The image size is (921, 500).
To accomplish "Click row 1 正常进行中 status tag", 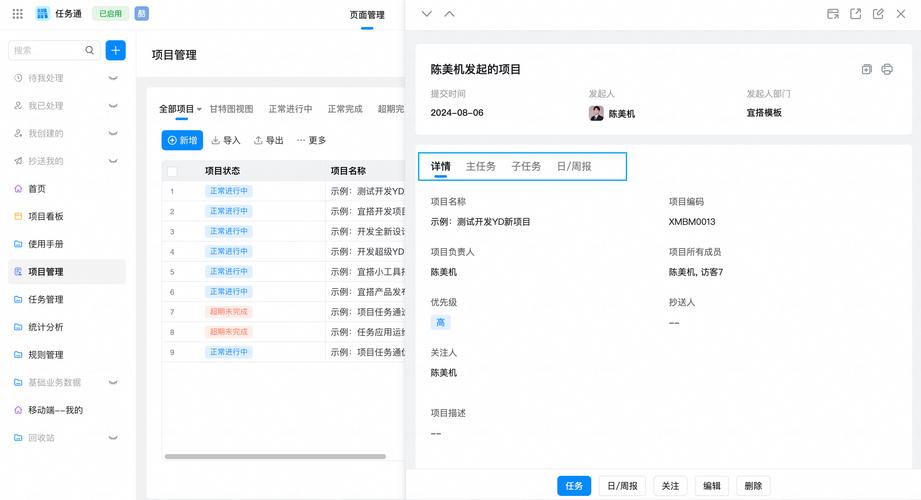I will (x=228, y=191).
